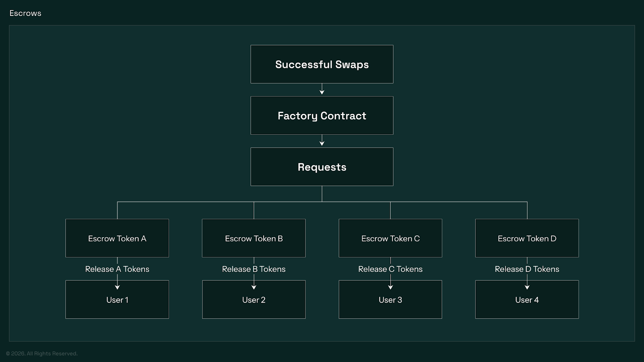Click the User 2 box
This screenshot has height=362, width=644.
pos(254,300)
